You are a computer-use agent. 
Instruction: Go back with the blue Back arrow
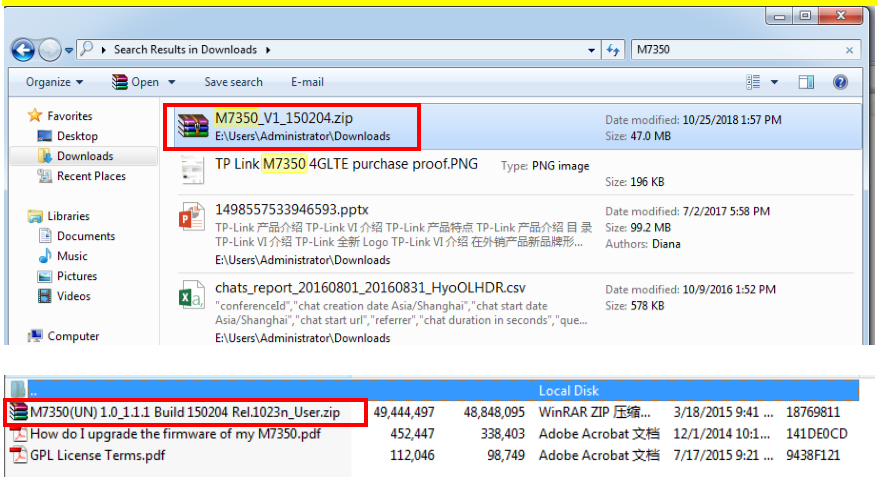pos(23,50)
